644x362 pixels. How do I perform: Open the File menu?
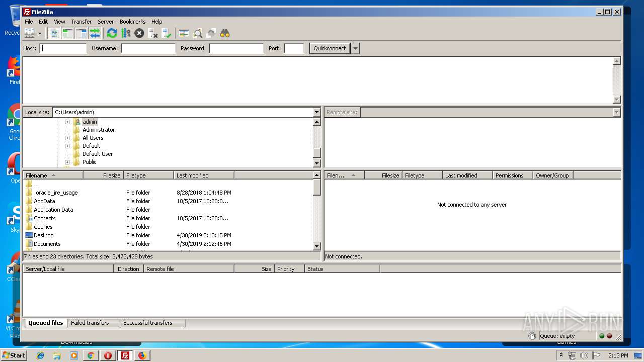pyautogui.click(x=29, y=22)
